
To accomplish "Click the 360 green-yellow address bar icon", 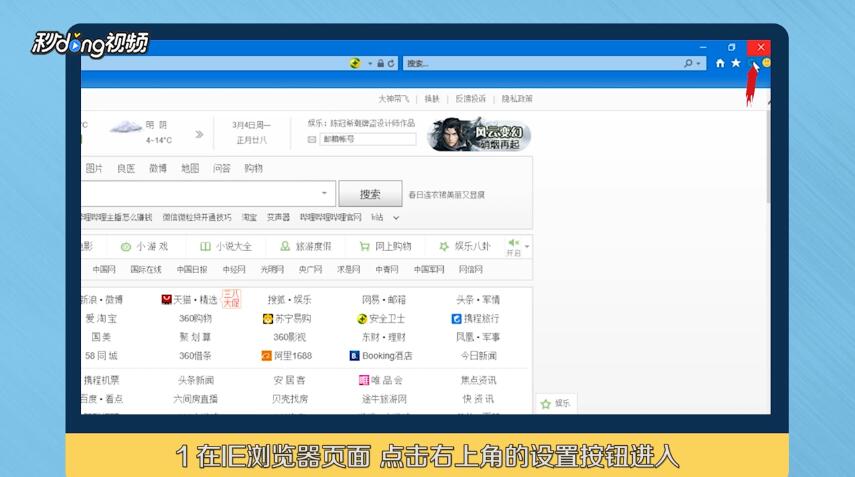I will click(355, 63).
